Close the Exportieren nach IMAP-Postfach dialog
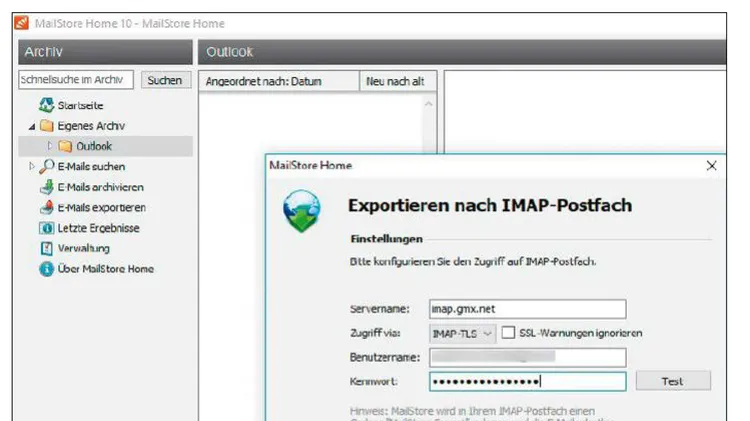The width and height of the screenshot is (750, 421). click(x=711, y=166)
